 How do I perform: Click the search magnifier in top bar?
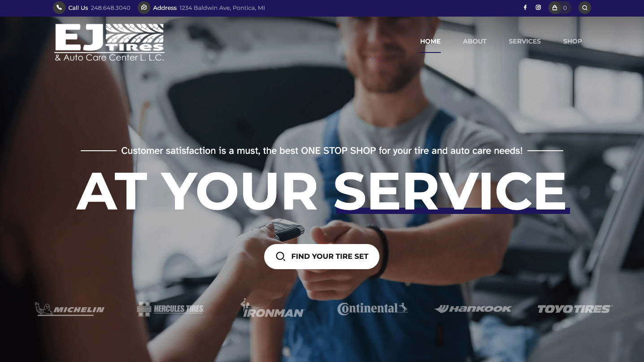pos(585,8)
